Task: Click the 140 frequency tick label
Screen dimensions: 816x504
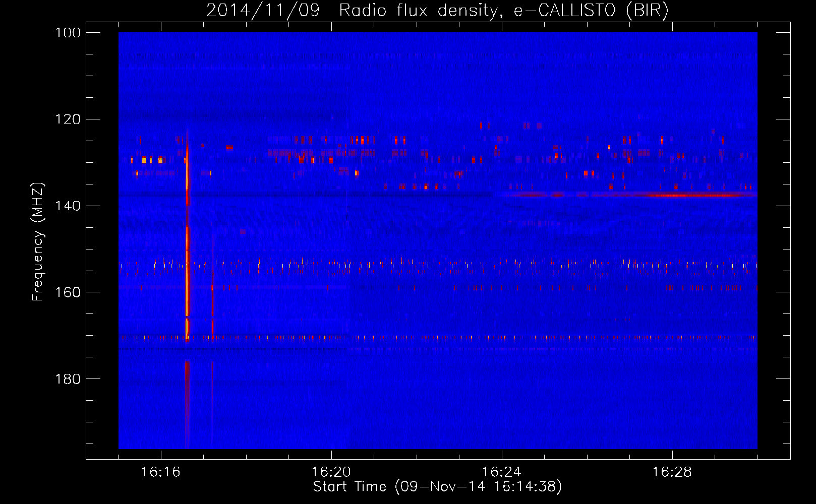Action: (67, 206)
